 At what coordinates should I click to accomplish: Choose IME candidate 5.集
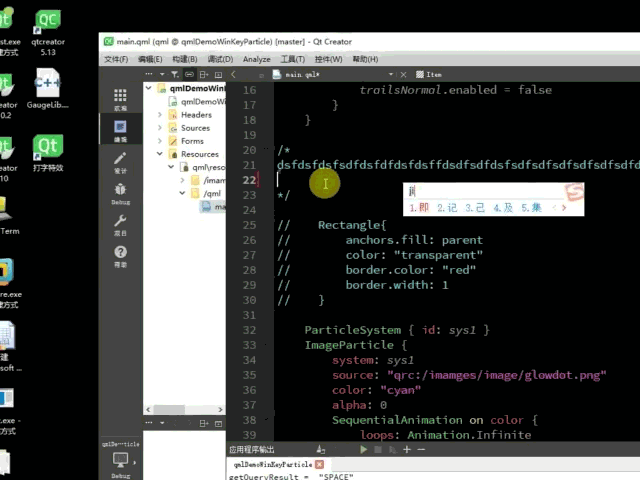coord(531,208)
